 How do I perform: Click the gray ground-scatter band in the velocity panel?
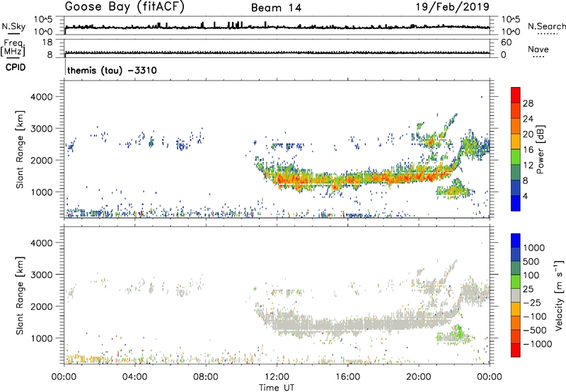click(x=361, y=323)
